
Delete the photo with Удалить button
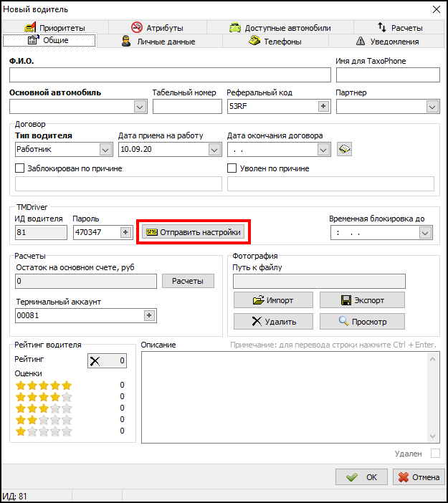[x=272, y=322]
